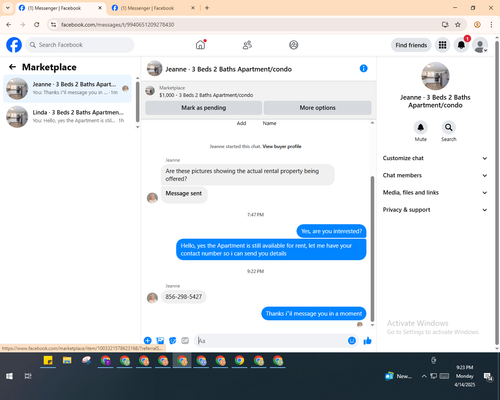Click the 'Message sent' bubble
The height and width of the screenshot is (400, 500).
click(x=184, y=194)
